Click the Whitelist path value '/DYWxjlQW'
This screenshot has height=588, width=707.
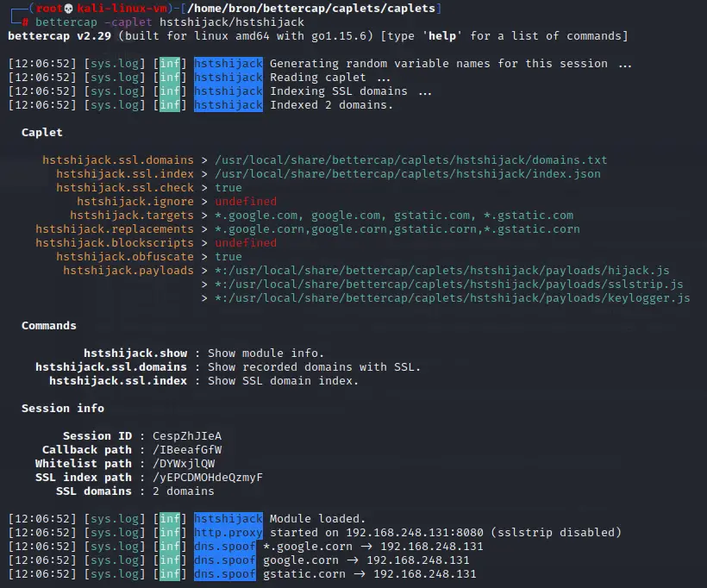point(184,464)
